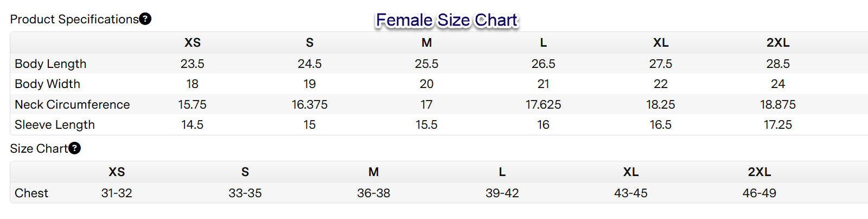Image resolution: width=868 pixels, height=219 pixels.
Task: Click the Product Specifications title text
Action: click(74, 20)
